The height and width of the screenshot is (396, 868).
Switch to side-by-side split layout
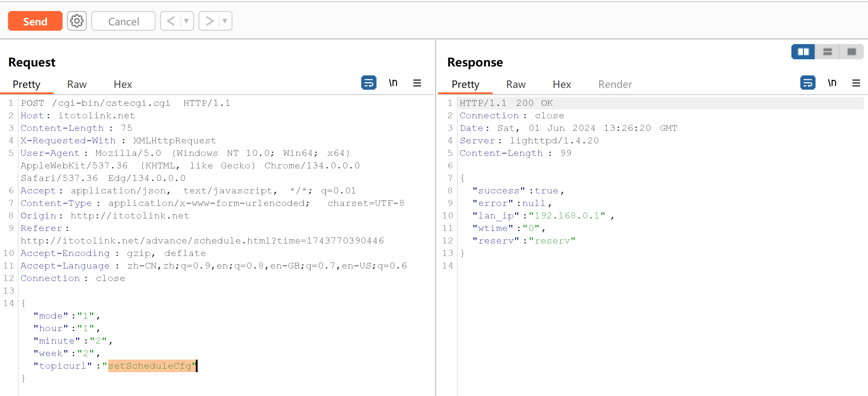tap(803, 52)
